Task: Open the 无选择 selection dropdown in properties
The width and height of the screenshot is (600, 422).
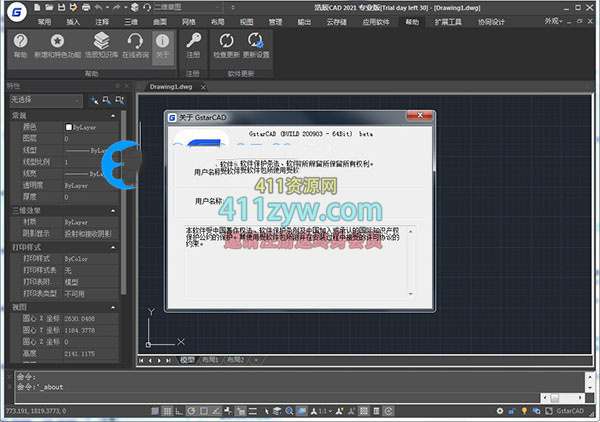Action: [x=43, y=100]
